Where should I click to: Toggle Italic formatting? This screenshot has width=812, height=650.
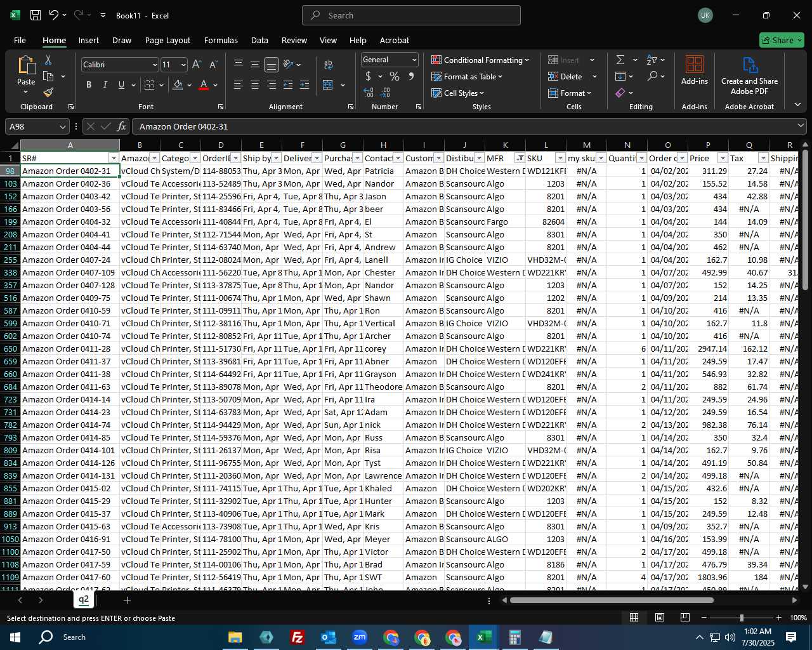point(105,85)
